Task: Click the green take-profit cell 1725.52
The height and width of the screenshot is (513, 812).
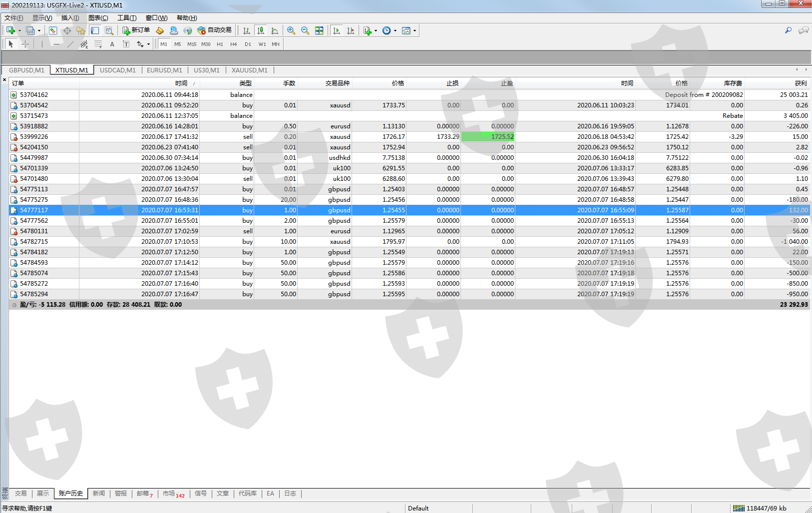Action: tap(488, 137)
